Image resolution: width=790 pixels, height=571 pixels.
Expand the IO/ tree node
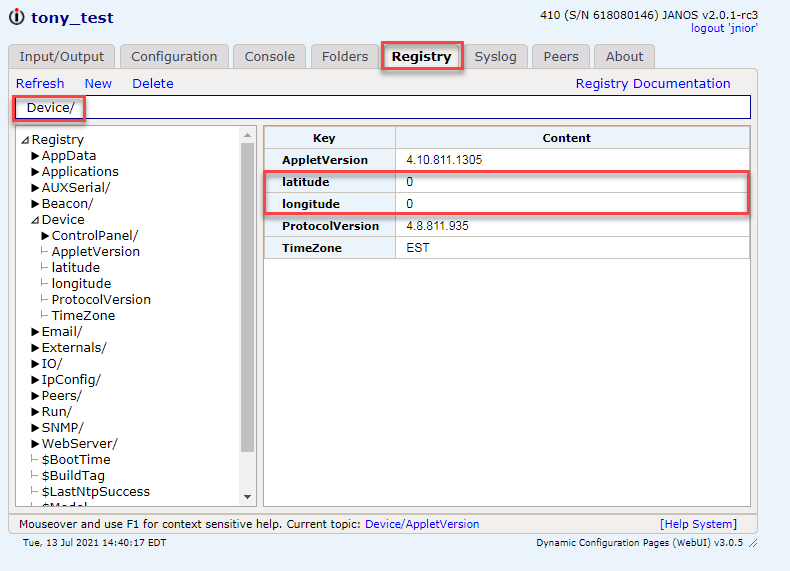[35, 364]
